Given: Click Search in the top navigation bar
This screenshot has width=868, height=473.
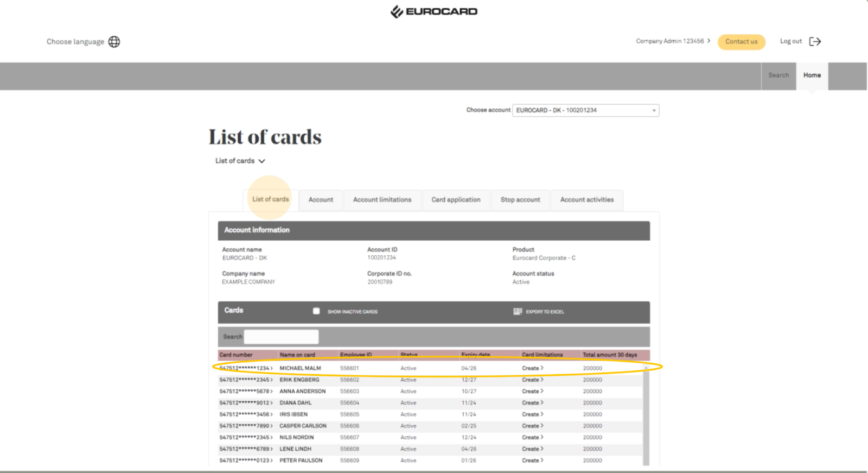Looking at the screenshot, I should point(778,75).
